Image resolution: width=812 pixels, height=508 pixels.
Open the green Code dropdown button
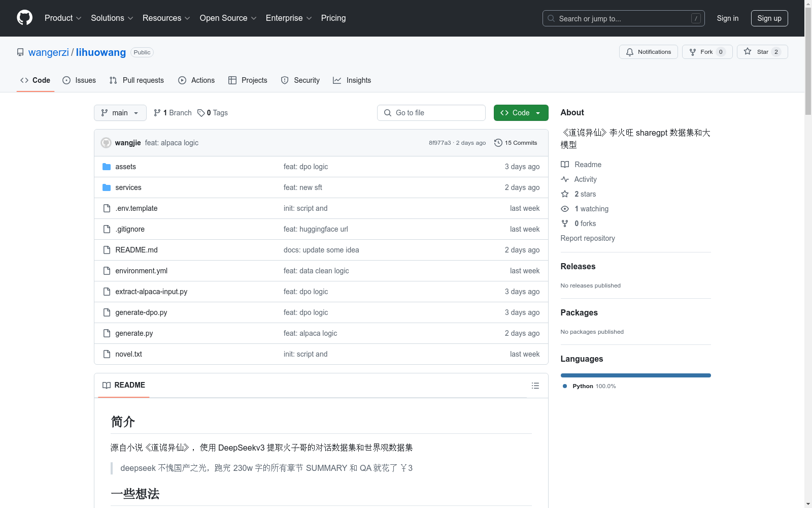point(521,113)
